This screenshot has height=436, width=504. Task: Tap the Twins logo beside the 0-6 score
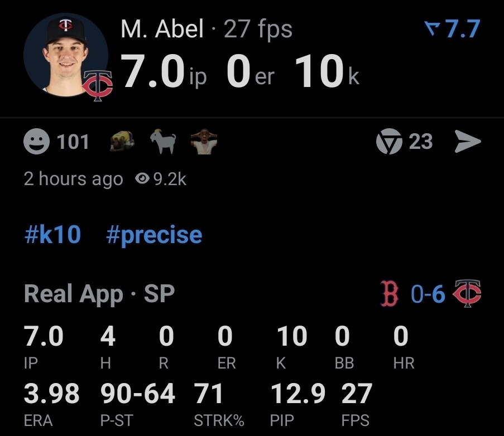click(x=467, y=293)
